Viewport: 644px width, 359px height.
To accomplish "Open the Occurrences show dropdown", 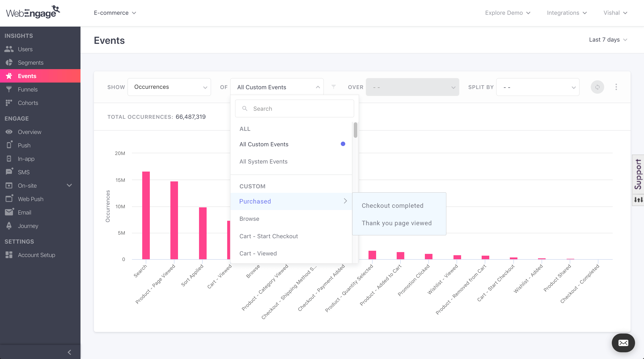I will [169, 87].
